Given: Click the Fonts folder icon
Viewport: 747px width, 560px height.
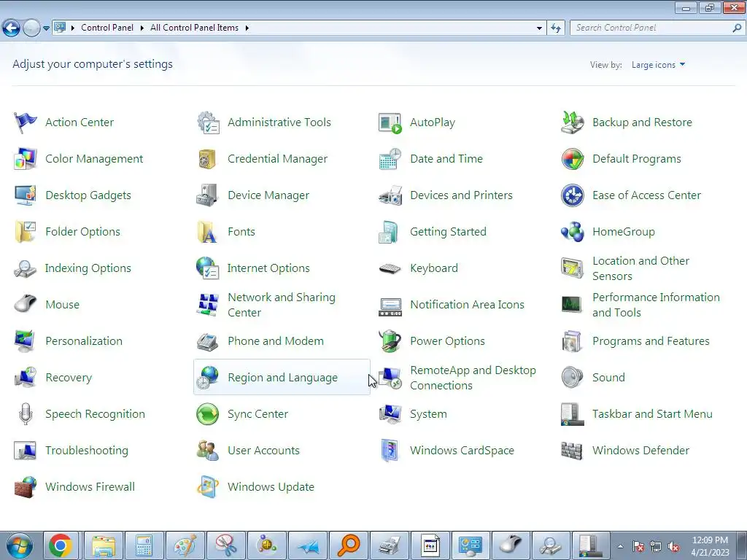Looking at the screenshot, I should (207, 232).
